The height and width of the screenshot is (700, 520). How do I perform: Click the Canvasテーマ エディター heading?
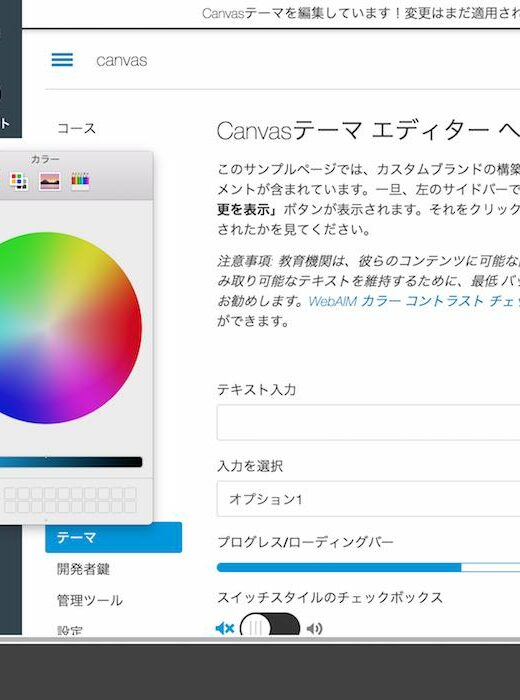tap(368, 131)
